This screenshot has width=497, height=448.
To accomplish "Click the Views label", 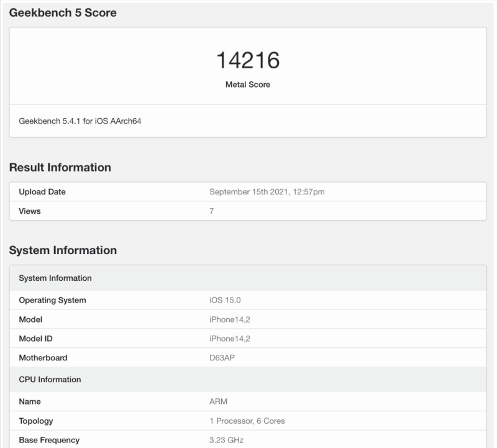I will 30,211.
